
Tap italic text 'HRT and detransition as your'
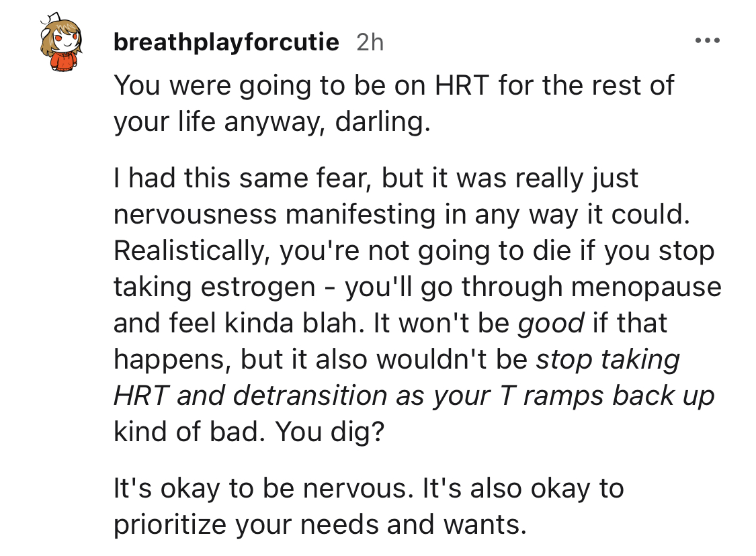(x=301, y=395)
